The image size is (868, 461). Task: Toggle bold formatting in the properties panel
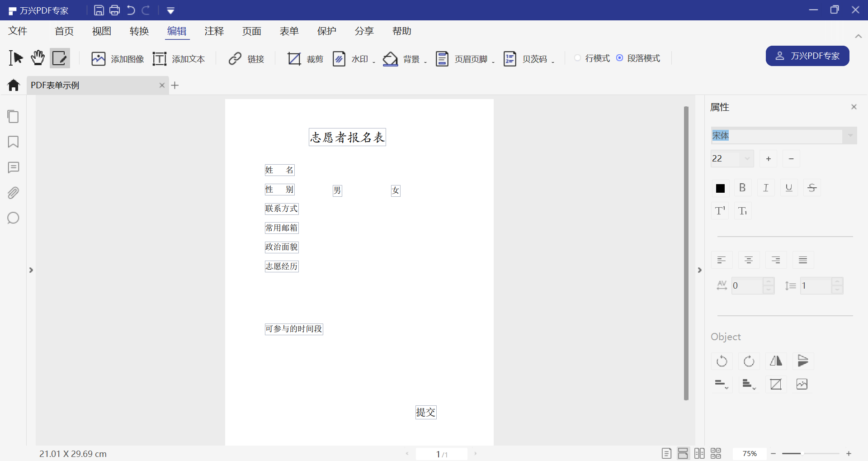(743, 188)
